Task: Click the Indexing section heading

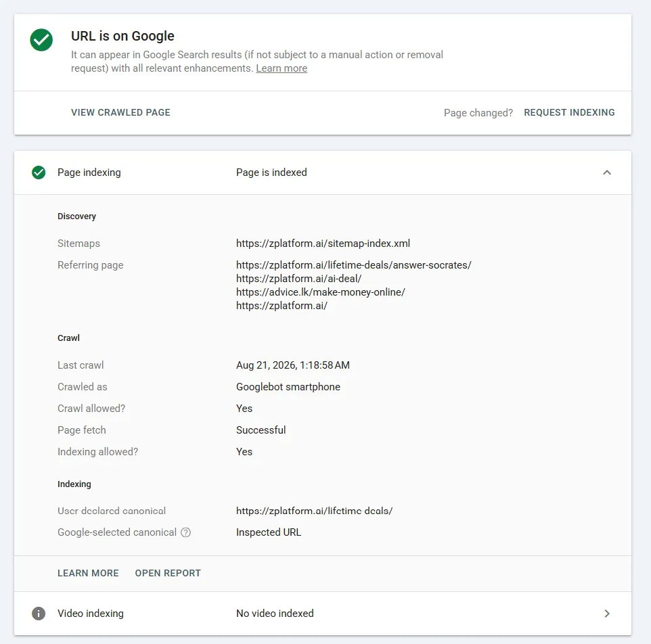Action: click(74, 484)
